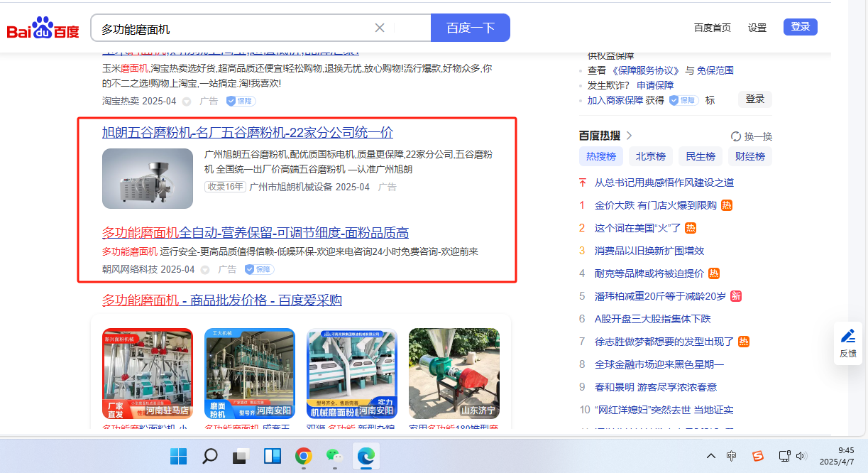868x473 pixels.
Task: Click the volume speaker tray icon
Action: (802, 456)
